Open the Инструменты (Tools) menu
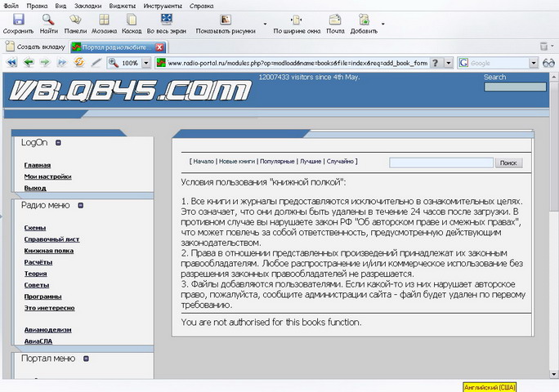Image resolution: width=559 pixels, height=392 pixels. (x=163, y=5)
